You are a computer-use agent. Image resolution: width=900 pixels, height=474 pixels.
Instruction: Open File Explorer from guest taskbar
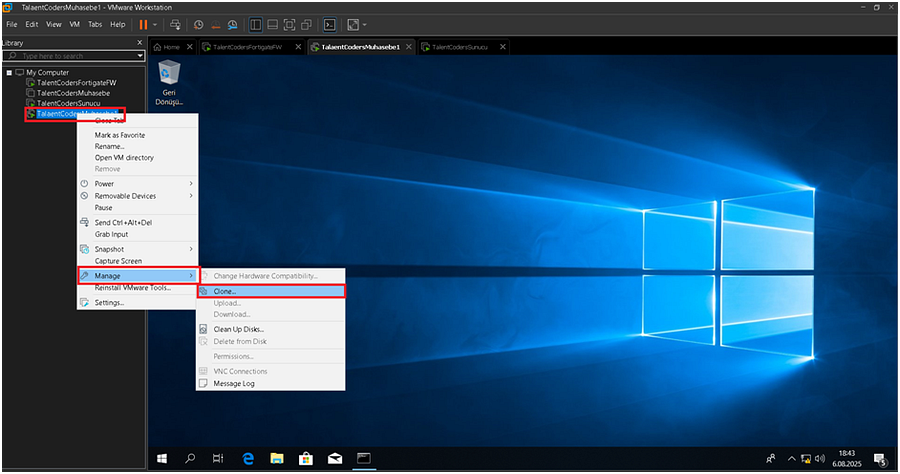277,459
